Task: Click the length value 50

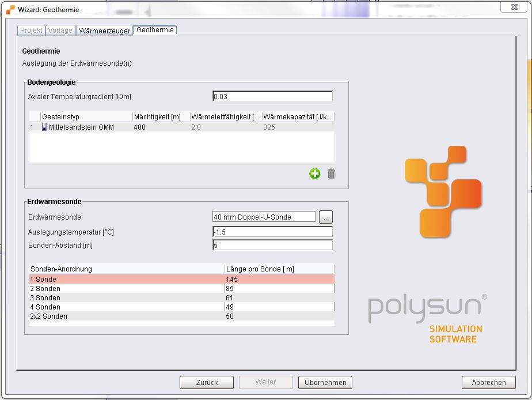Action: [230, 316]
